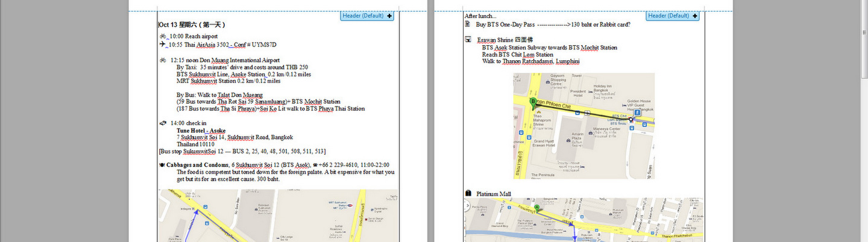Click line 'Walk to Thanon Ratchadamri, Lumphini'
This screenshot has height=242, width=868.
[x=530, y=61]
